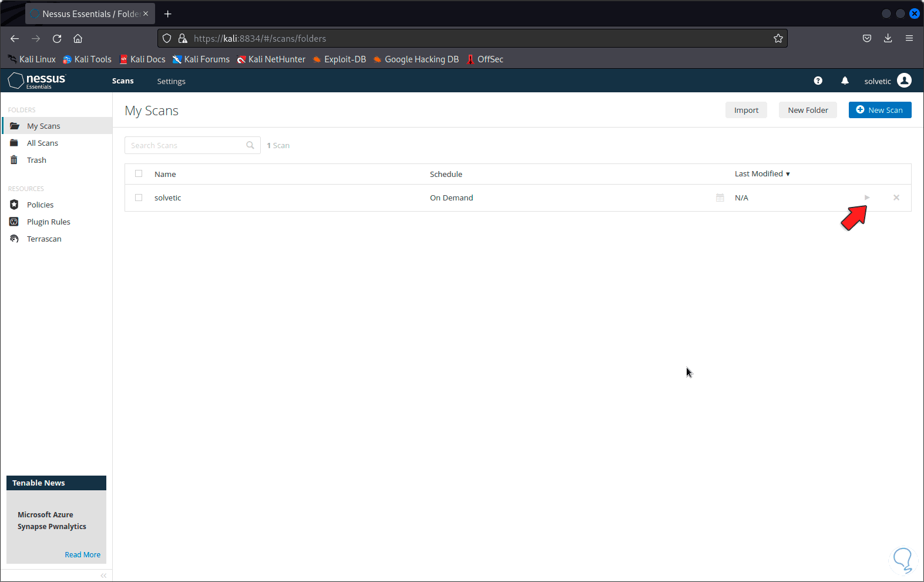
Task: Click the New Folder button
Action: coord(808,110)
